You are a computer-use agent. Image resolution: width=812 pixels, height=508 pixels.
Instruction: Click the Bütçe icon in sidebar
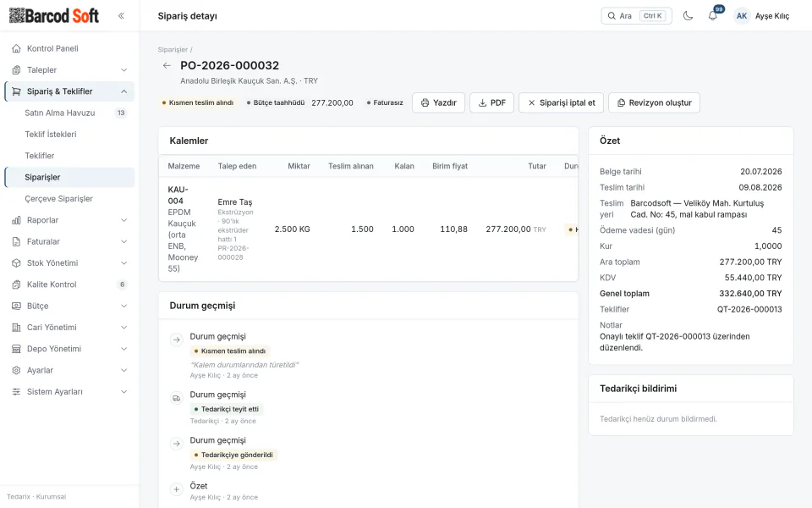coord(17,306)
